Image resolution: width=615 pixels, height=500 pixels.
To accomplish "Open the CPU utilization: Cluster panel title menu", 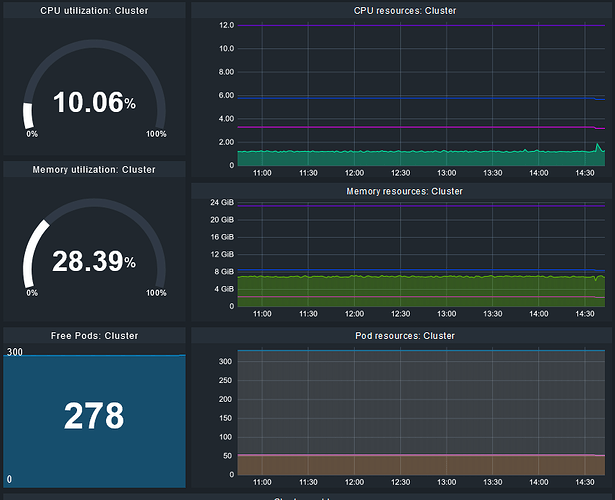I will click(x=94, y=10).
